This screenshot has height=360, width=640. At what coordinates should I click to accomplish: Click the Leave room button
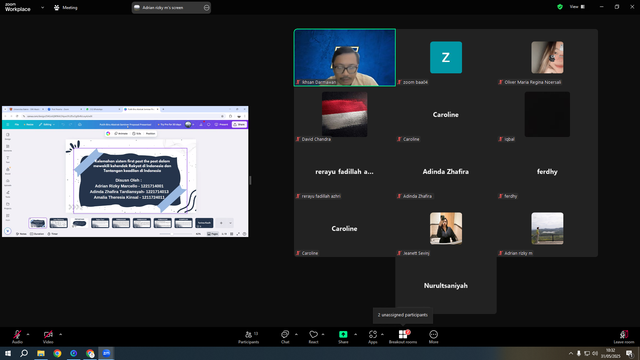click(624, 337)
